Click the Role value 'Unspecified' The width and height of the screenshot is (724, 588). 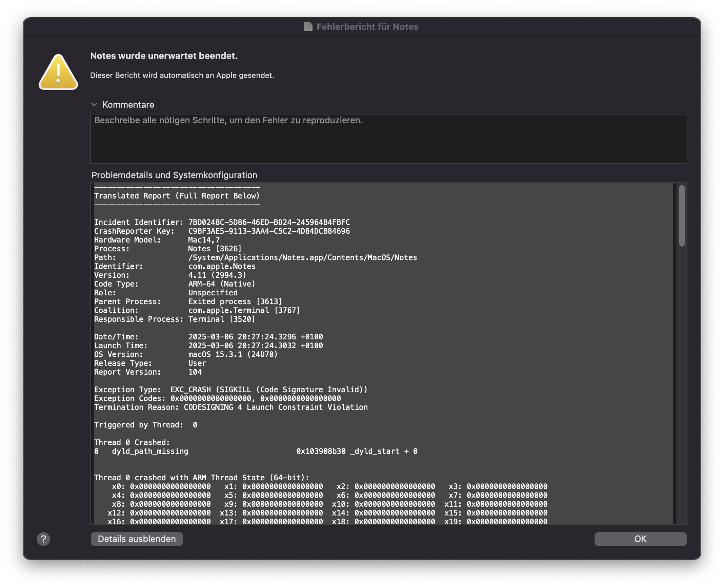click(x=213, y=293)
